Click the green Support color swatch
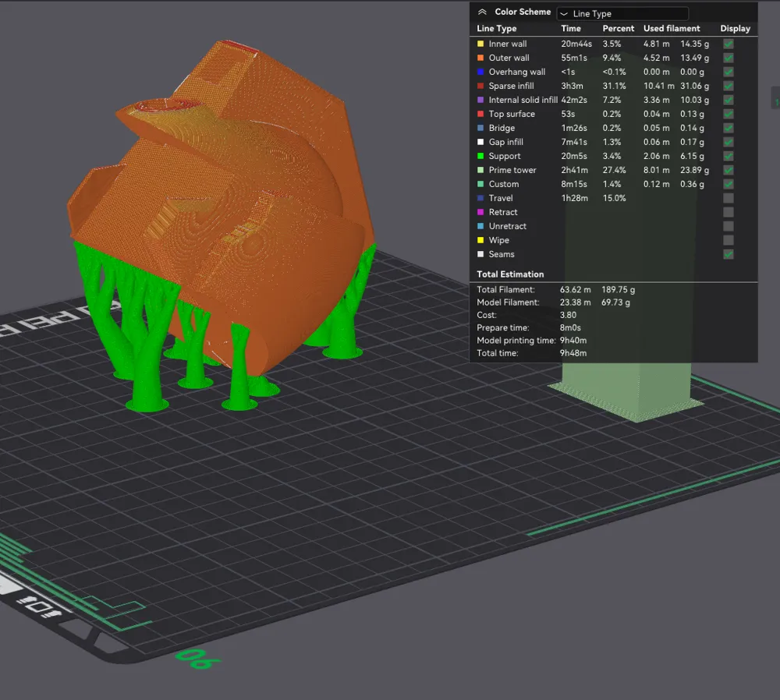Image resolution: width=780 pixels, height=700 pixels. click(x=480, y=156)
